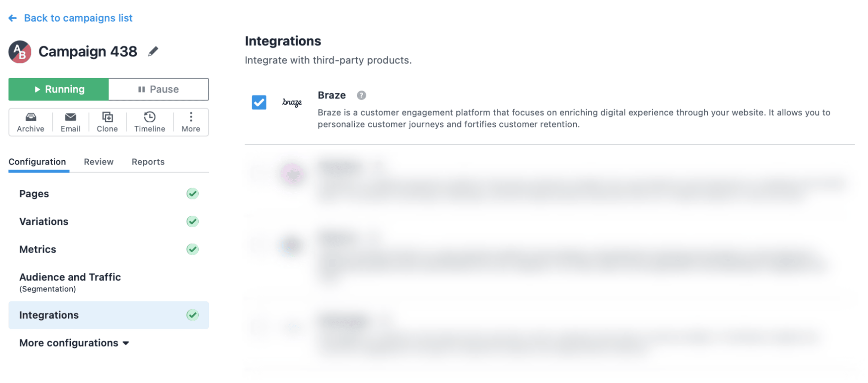Click the Running status button

[x=59, y=89]
